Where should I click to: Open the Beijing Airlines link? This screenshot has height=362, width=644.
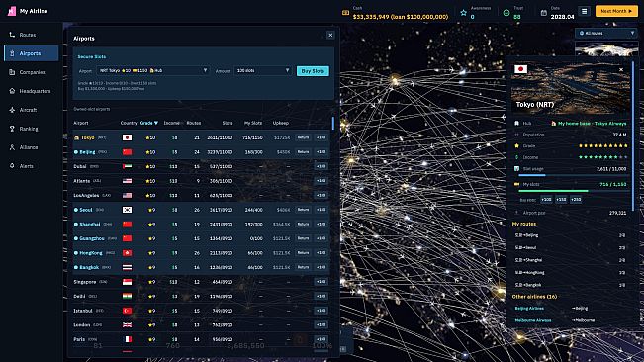click(x=529, y=309)
